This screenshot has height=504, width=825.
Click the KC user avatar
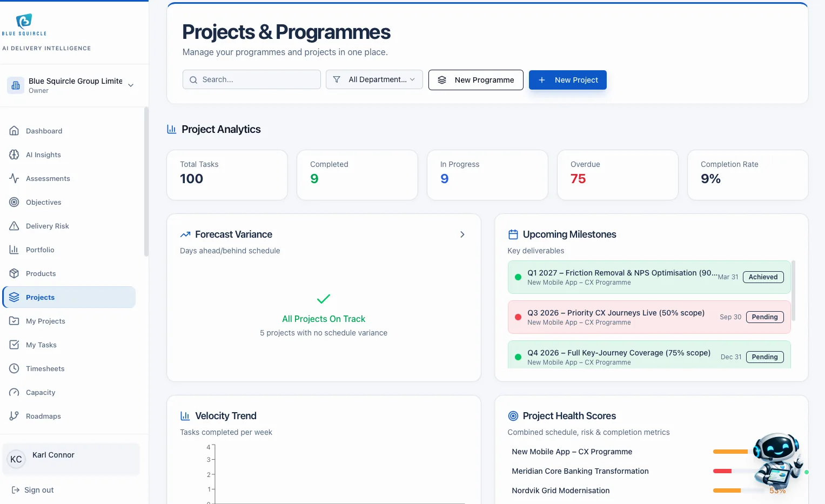(16, 459)
